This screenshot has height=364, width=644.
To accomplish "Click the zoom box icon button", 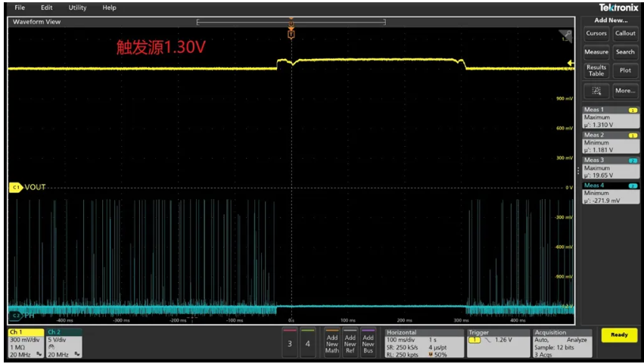I will click(596, 90).
